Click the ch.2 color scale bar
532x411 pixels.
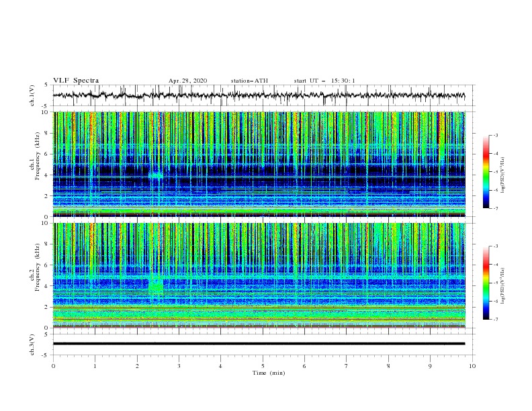tap(486, 283)
